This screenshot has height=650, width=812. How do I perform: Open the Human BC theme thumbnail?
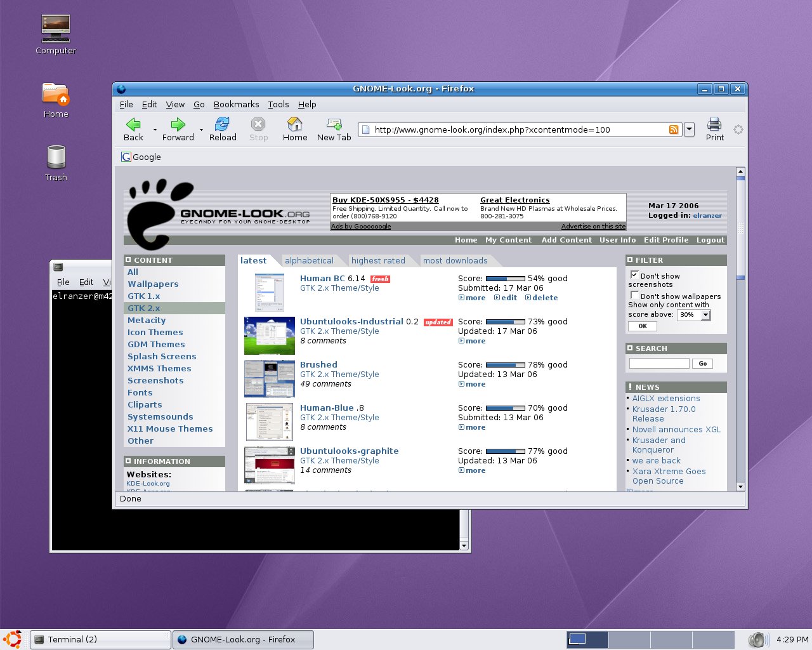tap(269, 293)
